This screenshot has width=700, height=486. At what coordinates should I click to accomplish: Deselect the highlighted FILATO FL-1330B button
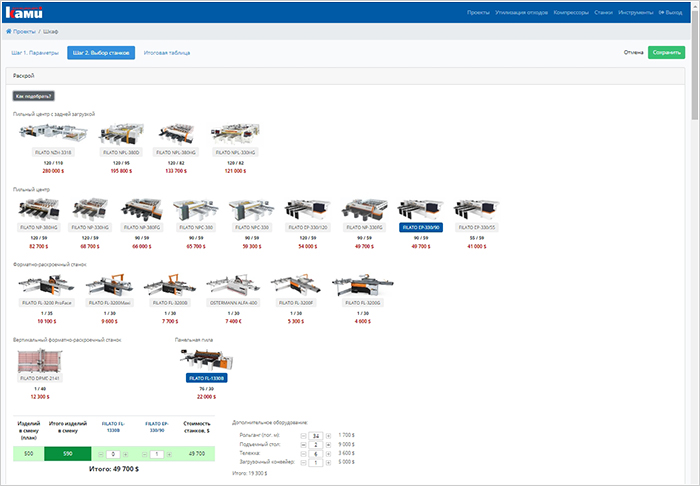(206, 378)
